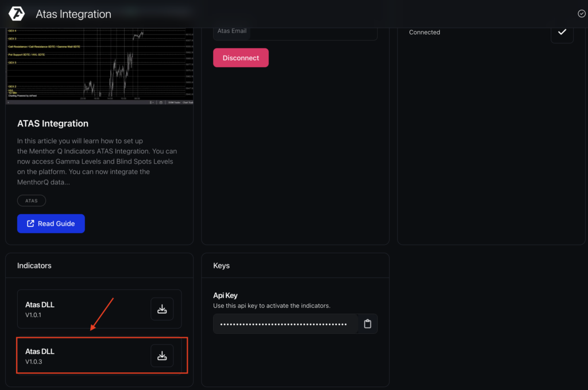Click the Connected status label
This screenshot has width=588, height=390.
pyautogui.click(x=424, y=32)
